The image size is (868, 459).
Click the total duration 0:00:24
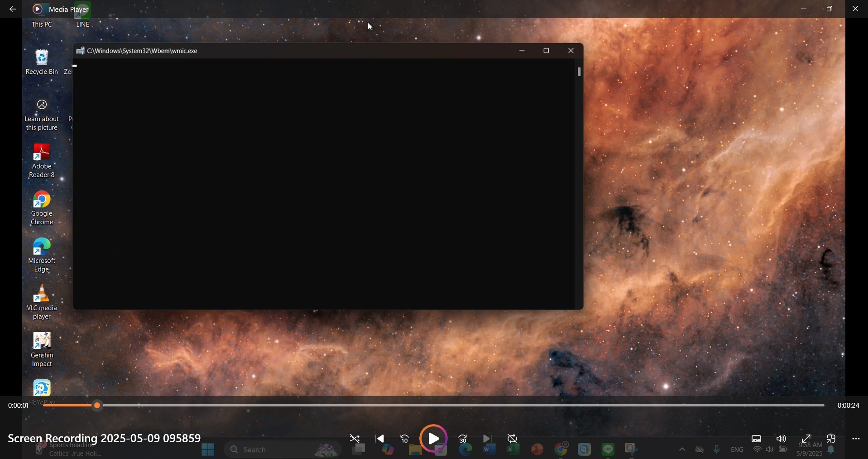pyautogui.click(x=849, y=406)
